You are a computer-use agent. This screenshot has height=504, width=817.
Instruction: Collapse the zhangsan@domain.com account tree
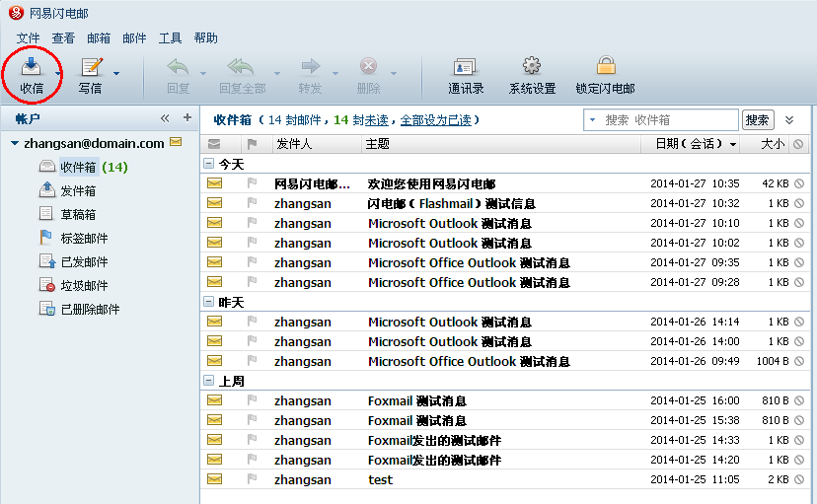15,143
